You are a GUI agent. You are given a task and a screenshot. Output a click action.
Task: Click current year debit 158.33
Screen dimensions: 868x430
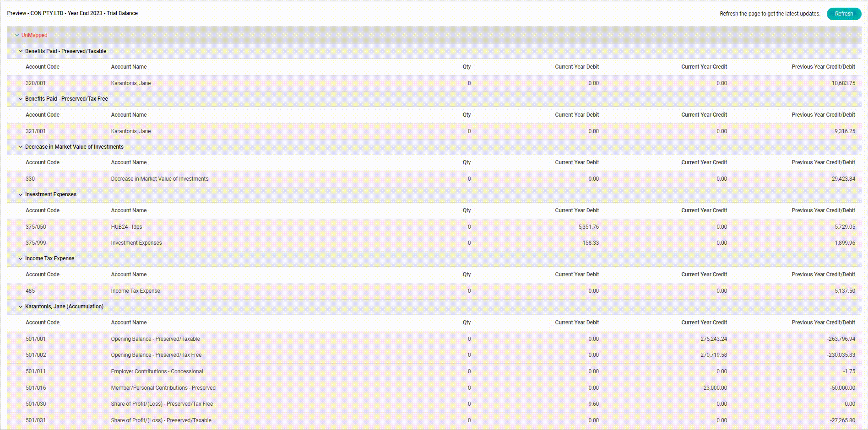click(591, 243)
